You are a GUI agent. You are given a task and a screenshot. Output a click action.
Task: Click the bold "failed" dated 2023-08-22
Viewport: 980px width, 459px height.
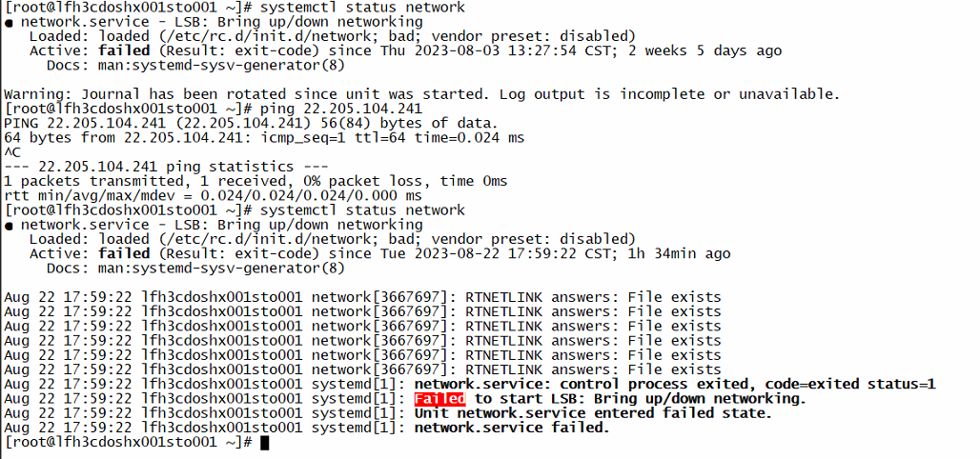click(125, 253)
